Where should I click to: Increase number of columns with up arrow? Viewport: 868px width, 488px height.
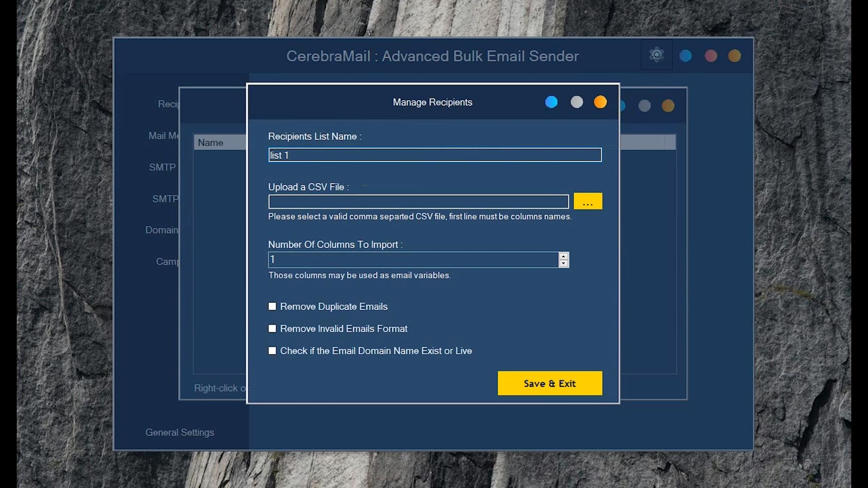563,256
